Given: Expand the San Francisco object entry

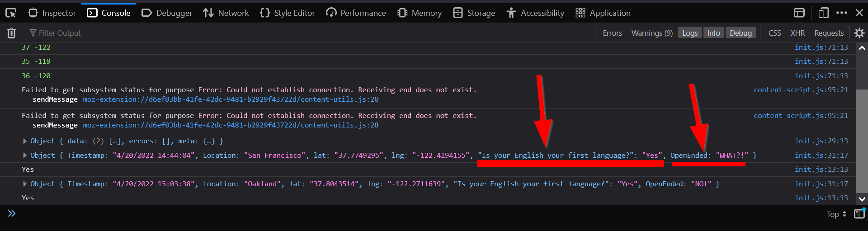Looking at the screenshot, I should (25, 156).
